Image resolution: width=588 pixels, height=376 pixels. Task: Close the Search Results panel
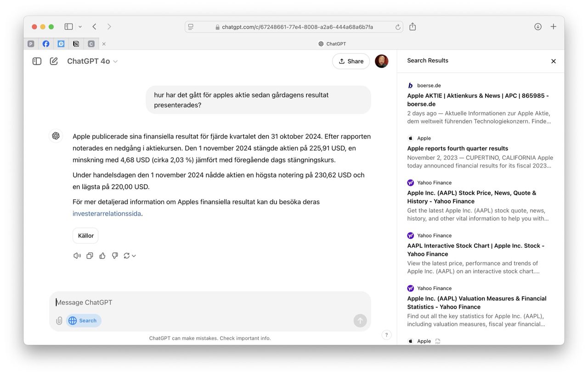point(553,61)
